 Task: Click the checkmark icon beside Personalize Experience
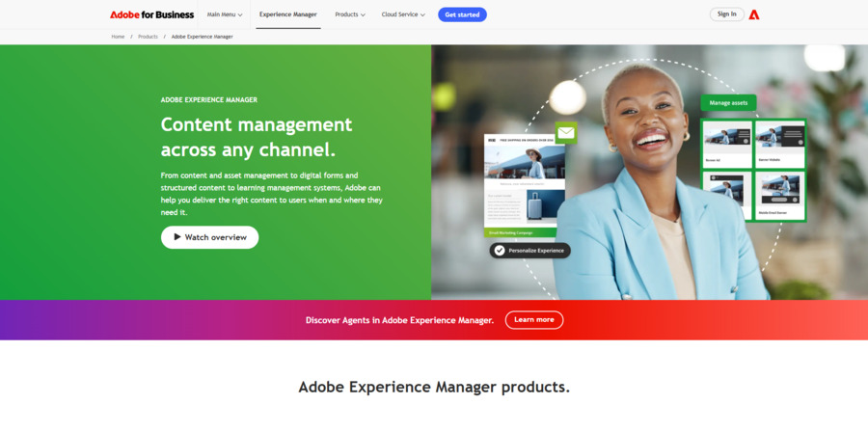500,251
